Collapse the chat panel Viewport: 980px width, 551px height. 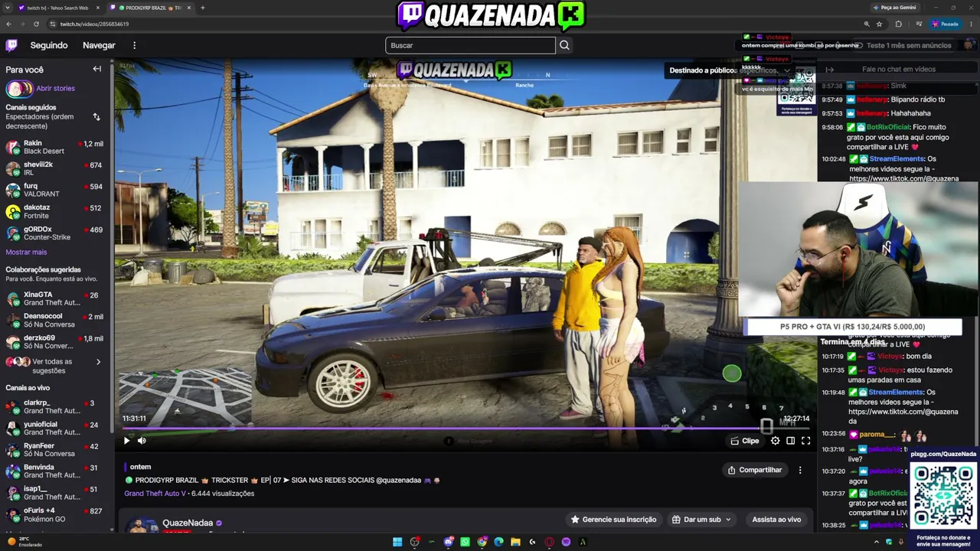829,70
